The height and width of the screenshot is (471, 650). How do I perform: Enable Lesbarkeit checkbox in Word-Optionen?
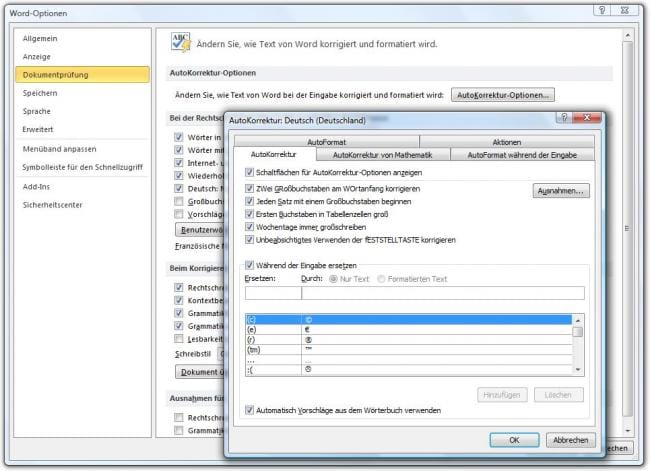(x=179, y=339)
